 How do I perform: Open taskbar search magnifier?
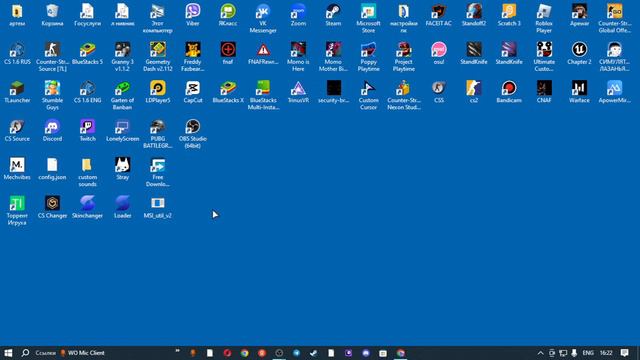[x=25, y=353]
